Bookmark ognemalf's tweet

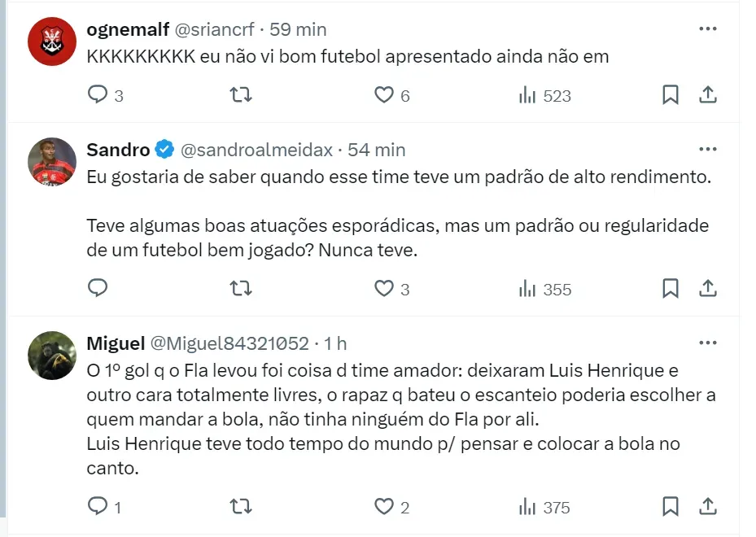[670, 95]
